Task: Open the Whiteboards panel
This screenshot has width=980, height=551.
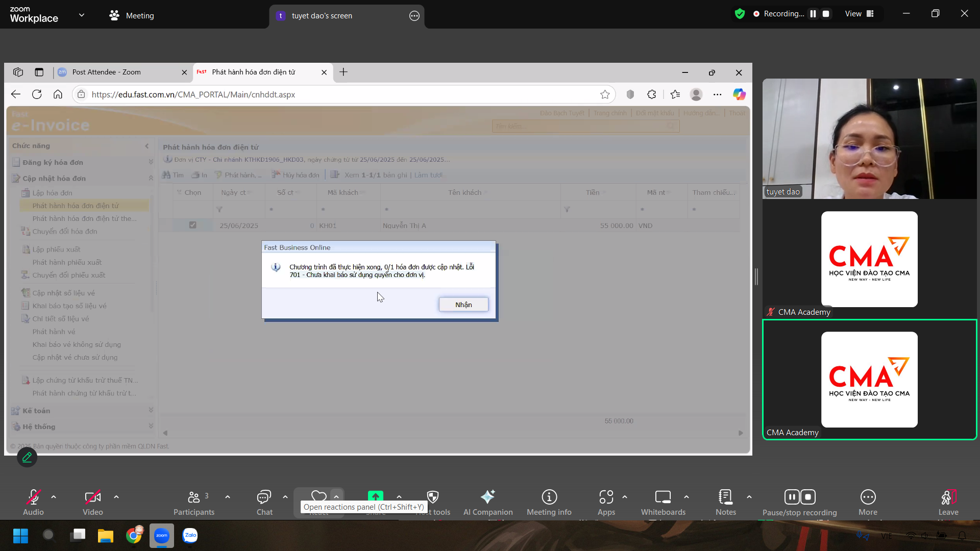Action: [x=663, y=497]
